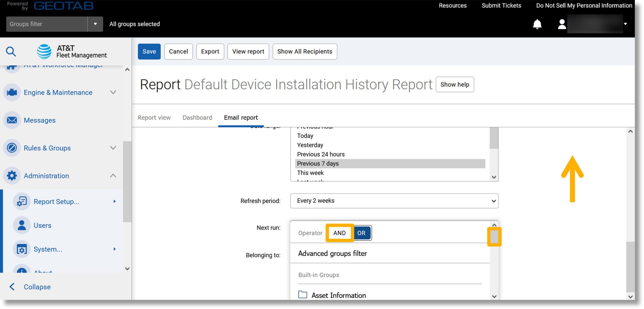Image resolution: width=644 pixels, height=309 pixels.
Task: Open Messages in the sidebar
Action: [x=39, y=120]
